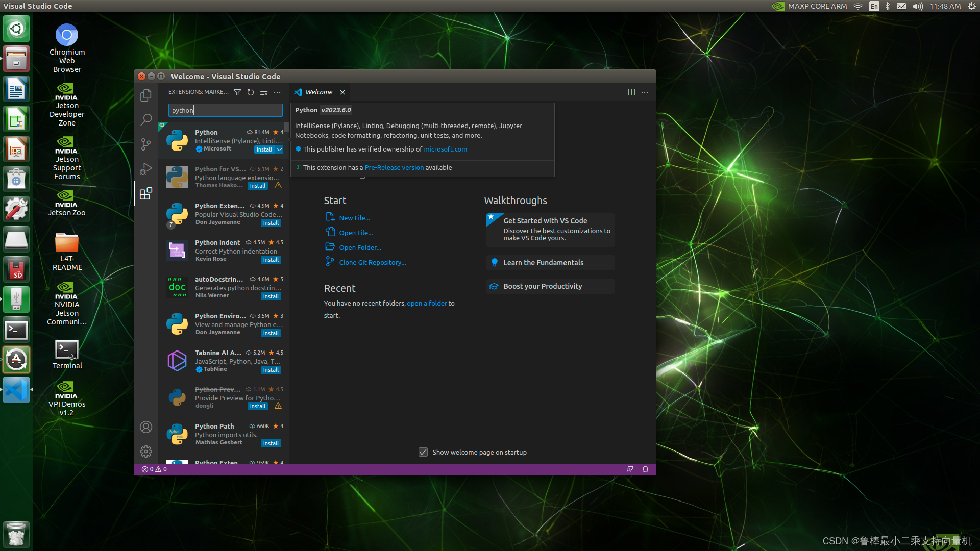980x551 pixels.
Task: Select the deprecated Python for VSCode extension
Action: point(224,177)
